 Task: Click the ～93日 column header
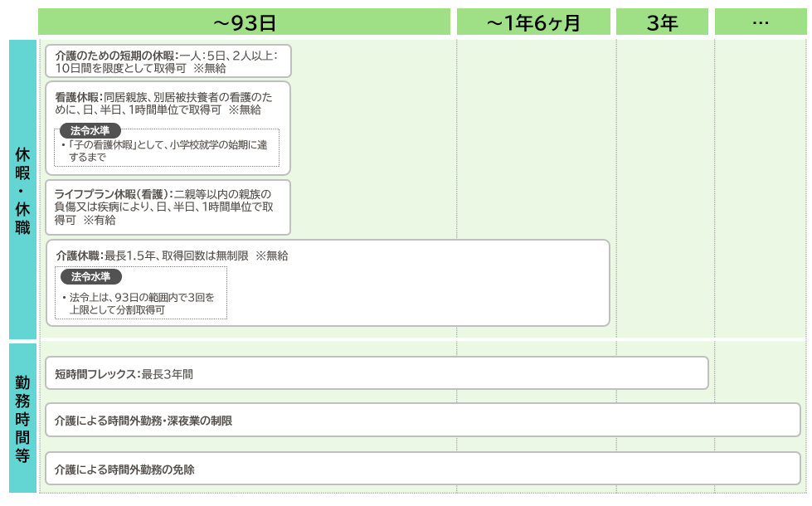(x=244, y=22)
